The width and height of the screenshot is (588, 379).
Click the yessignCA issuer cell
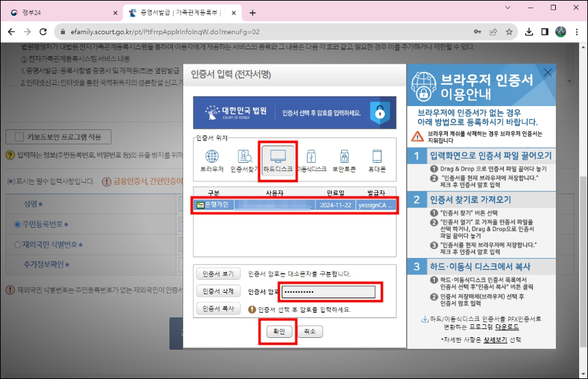click(376, 205)
